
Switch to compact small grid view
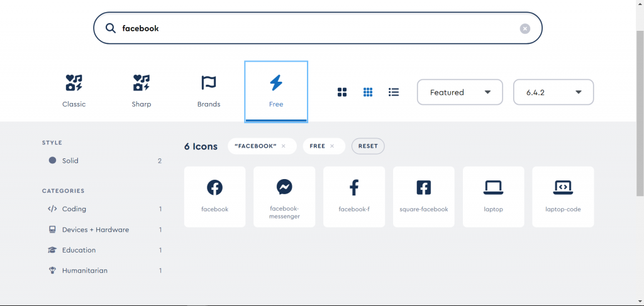coord(368,92)
